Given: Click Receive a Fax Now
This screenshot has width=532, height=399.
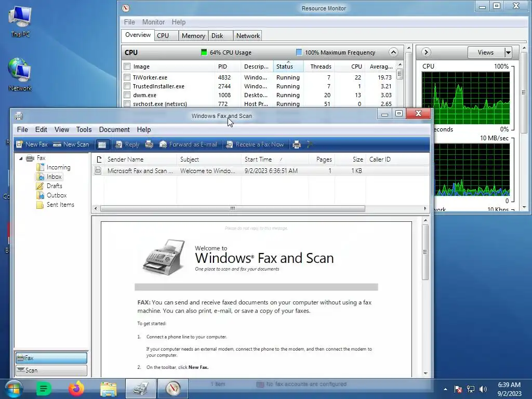Looking at the screenshot, I should tap(255, 144).
